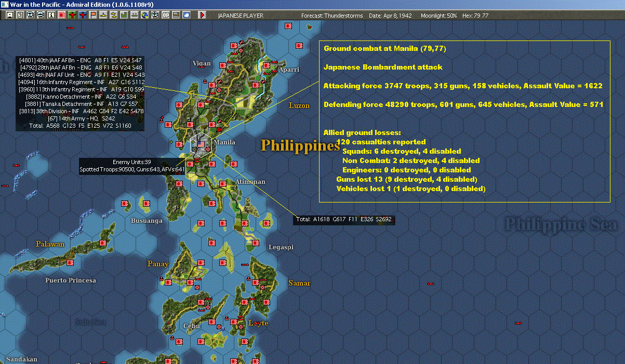Click the ship silhouette on green icon
The image size is (625, 364).
[x=135, y=15]
